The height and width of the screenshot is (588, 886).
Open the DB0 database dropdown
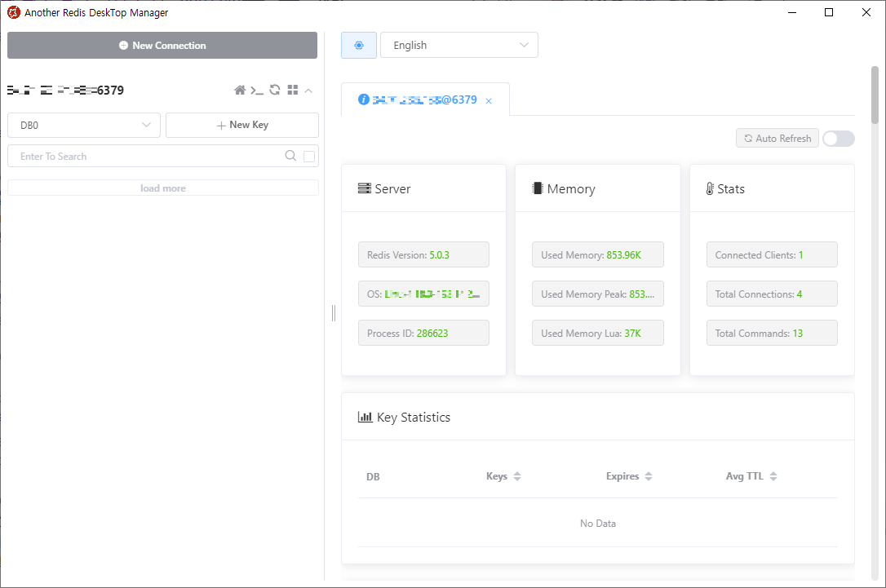click(x=84, y=126)
